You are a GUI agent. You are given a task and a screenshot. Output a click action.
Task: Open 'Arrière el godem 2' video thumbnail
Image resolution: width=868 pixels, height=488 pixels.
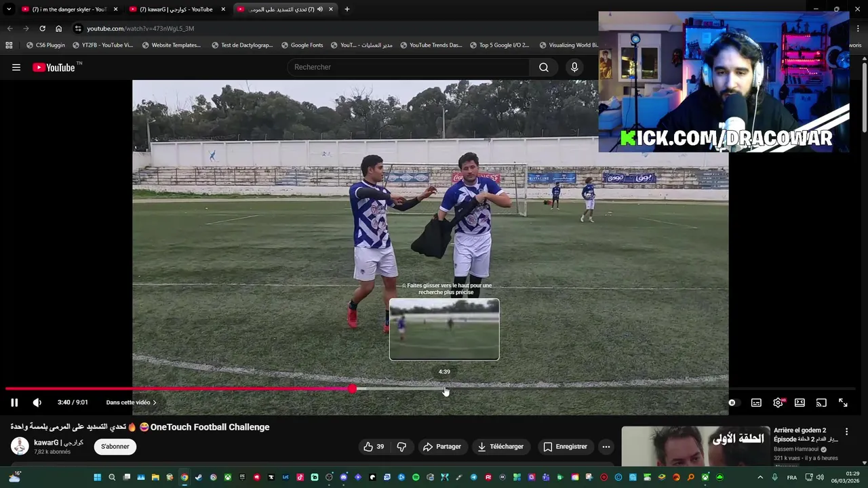[696, 446]
